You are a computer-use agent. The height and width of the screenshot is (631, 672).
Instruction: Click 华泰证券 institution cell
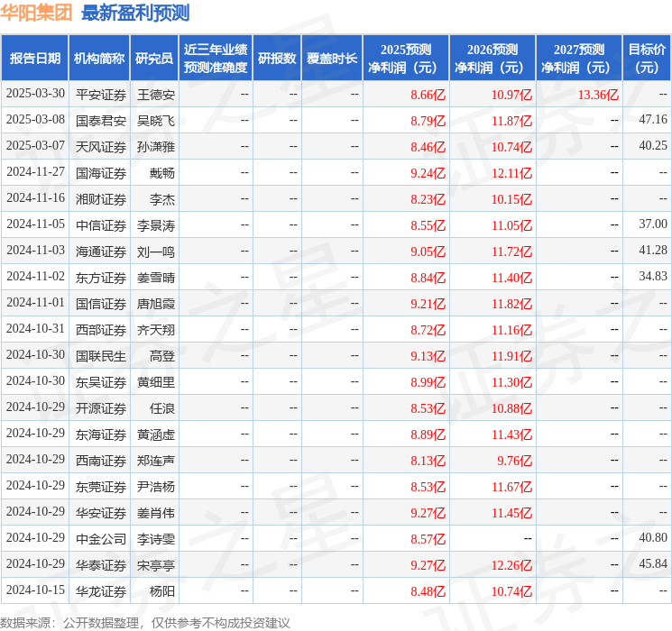coord(101,565)
